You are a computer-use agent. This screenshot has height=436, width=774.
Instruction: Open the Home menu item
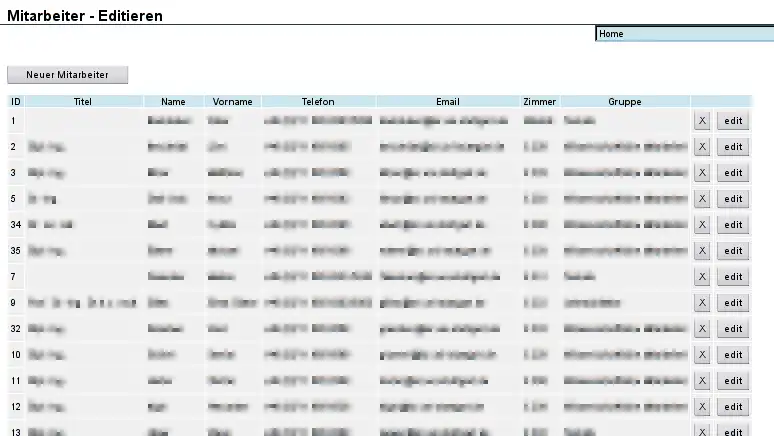[685, 34]
